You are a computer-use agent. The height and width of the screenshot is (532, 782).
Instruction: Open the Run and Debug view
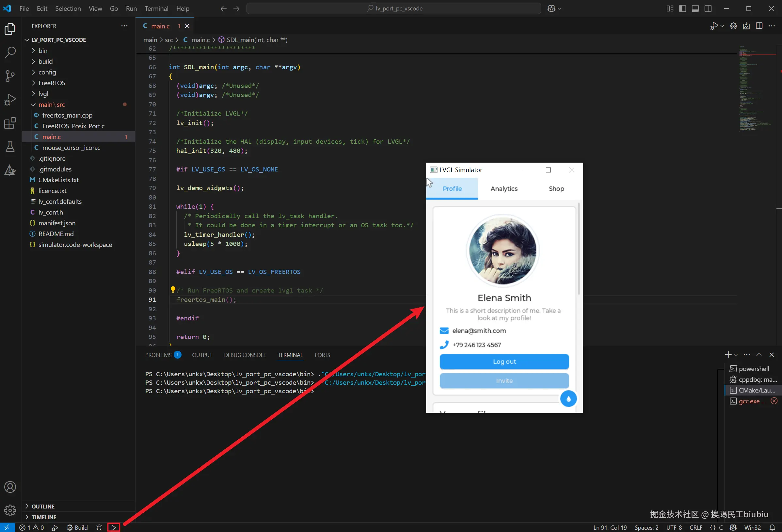(10, 100)
